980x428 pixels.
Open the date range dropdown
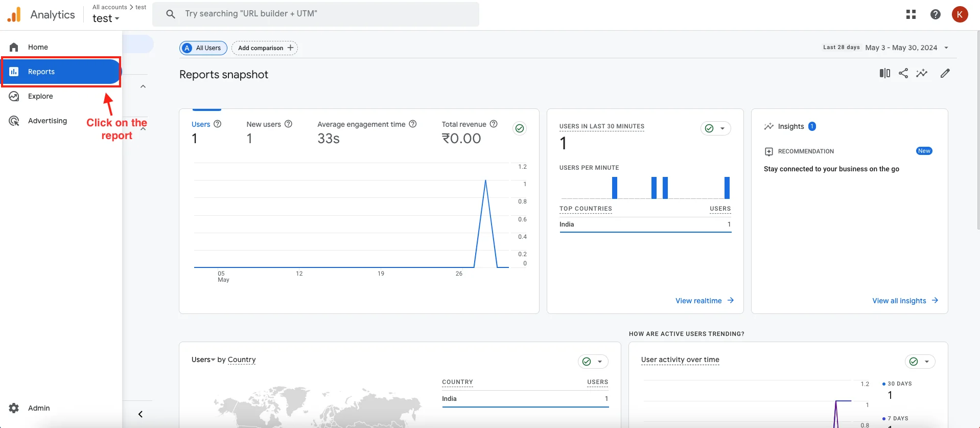point(906,48)
